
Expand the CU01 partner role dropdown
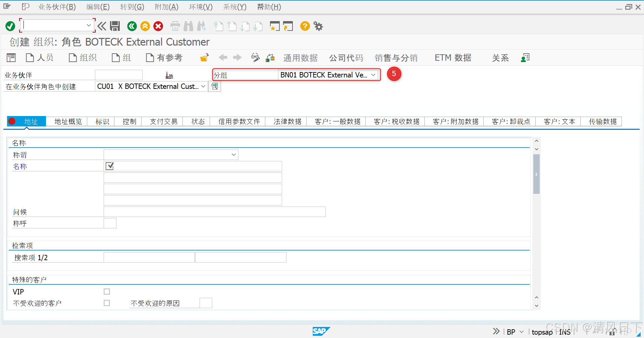coord(203,86)
